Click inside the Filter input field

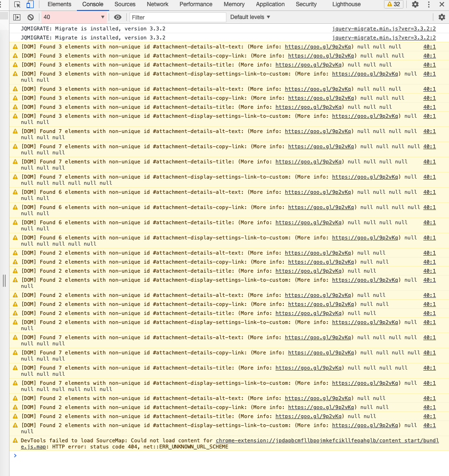tap(178, 17)
